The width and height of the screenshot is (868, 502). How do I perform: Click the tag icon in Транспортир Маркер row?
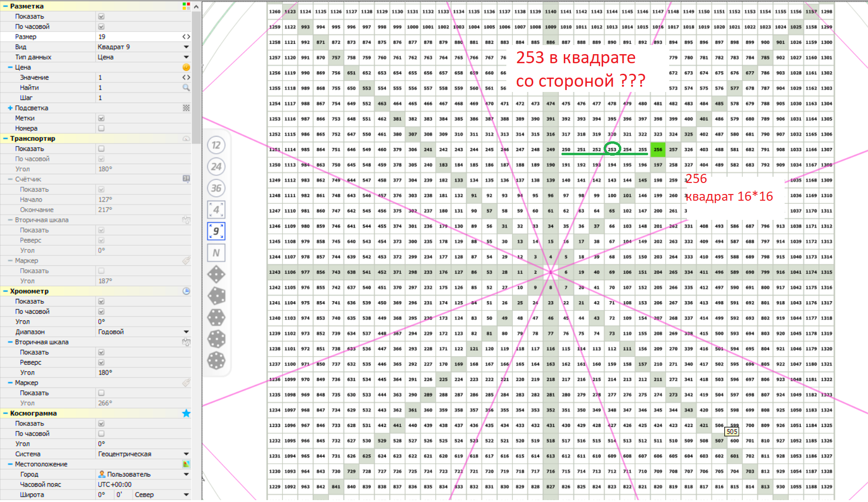tap(186, 260)
